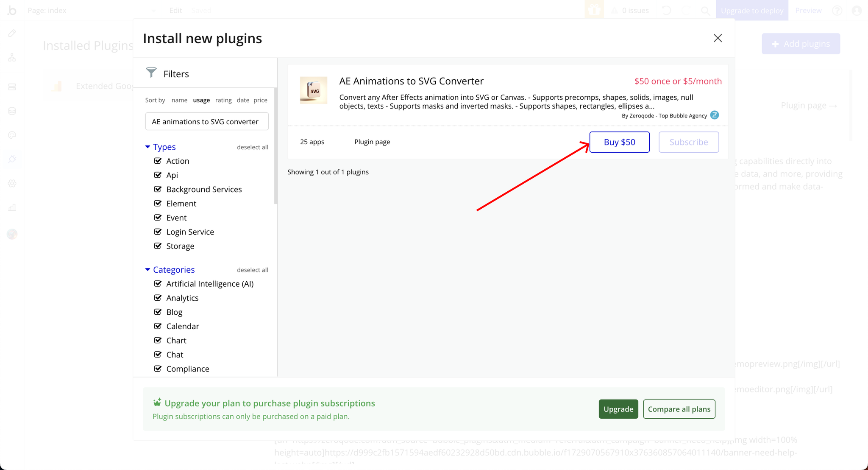The height and width of the screenshot is (470, 868).
Task: Close the Install new plugins dialog
Action: tap(718, 38)
